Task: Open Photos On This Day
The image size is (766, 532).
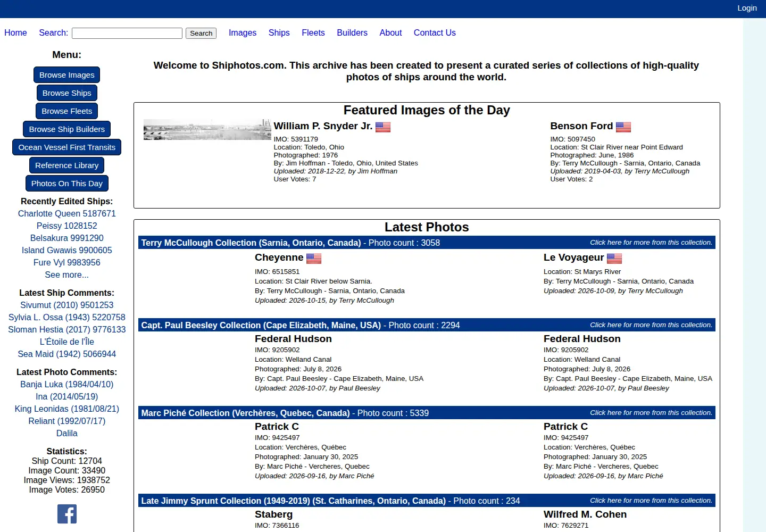Action: click(x=67, y=184)
